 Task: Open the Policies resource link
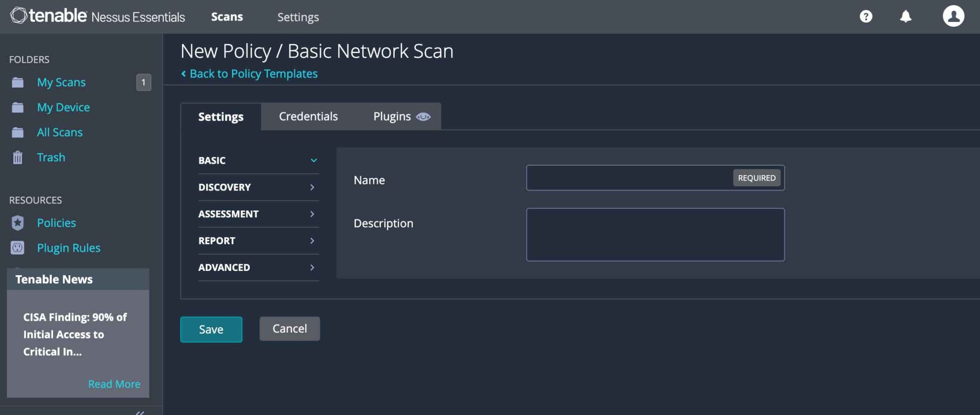click(x=56, y=223)
